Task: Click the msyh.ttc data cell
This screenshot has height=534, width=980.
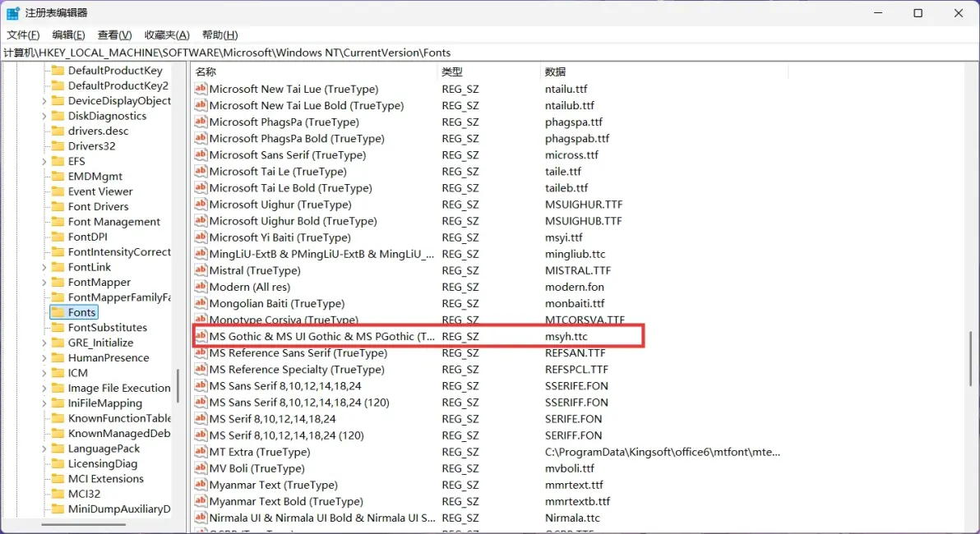Action: pos(566,336)
